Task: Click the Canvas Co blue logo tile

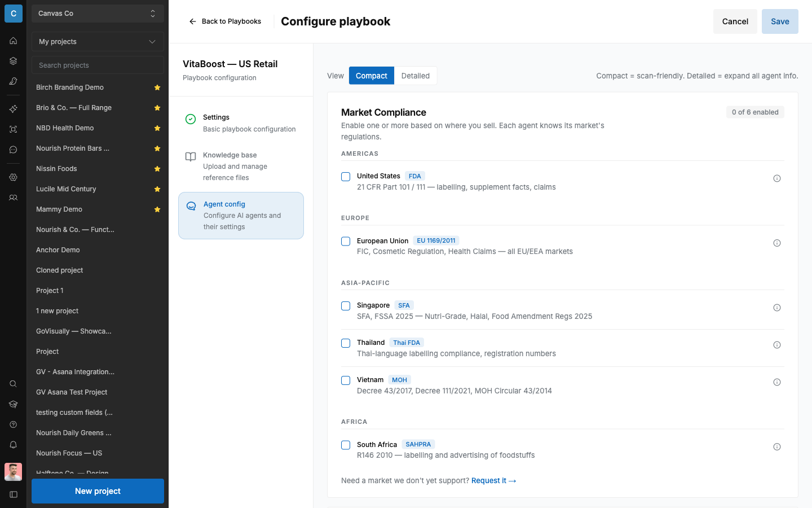Action: 14,14
